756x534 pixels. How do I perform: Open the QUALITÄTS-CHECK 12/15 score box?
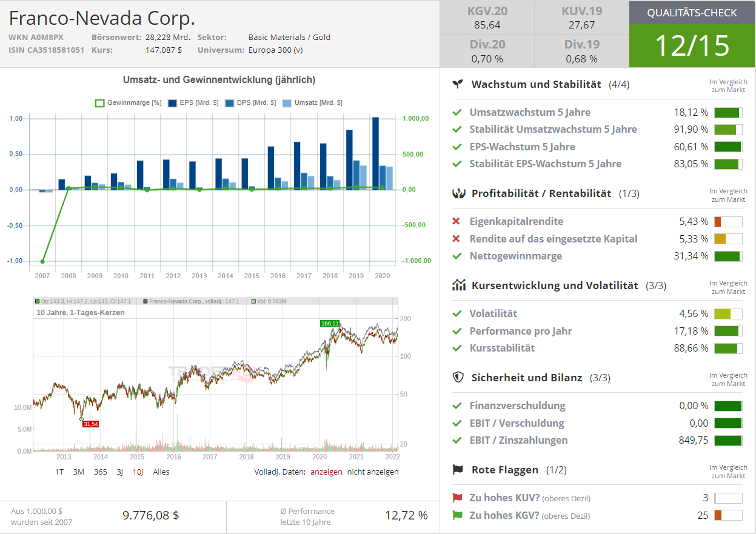692,34
